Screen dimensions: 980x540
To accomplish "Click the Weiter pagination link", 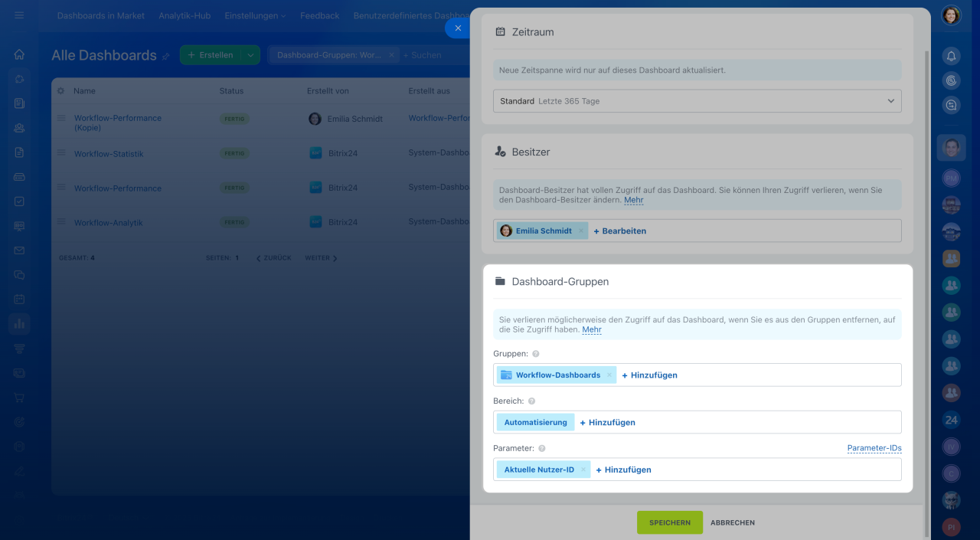I will pyautogui.click(x=321, y=258).
